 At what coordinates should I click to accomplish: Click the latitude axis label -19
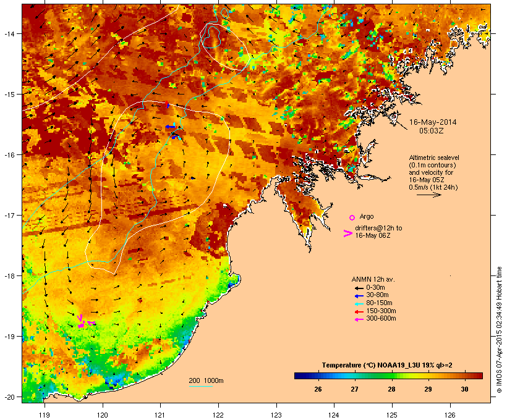tap(9, 337)
